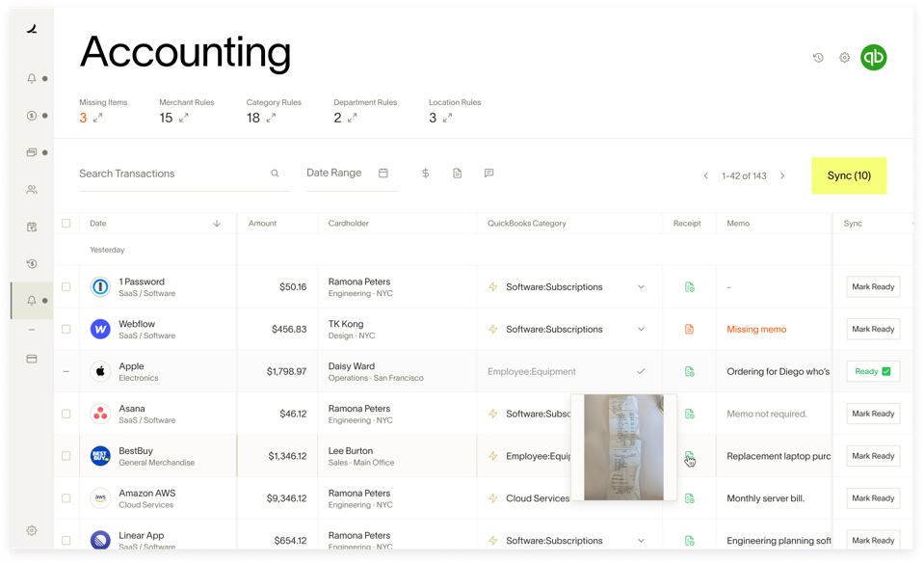Screen dimensions: 924x563
Task: Open the card icon in left sidebar
Action: [32, 359]
